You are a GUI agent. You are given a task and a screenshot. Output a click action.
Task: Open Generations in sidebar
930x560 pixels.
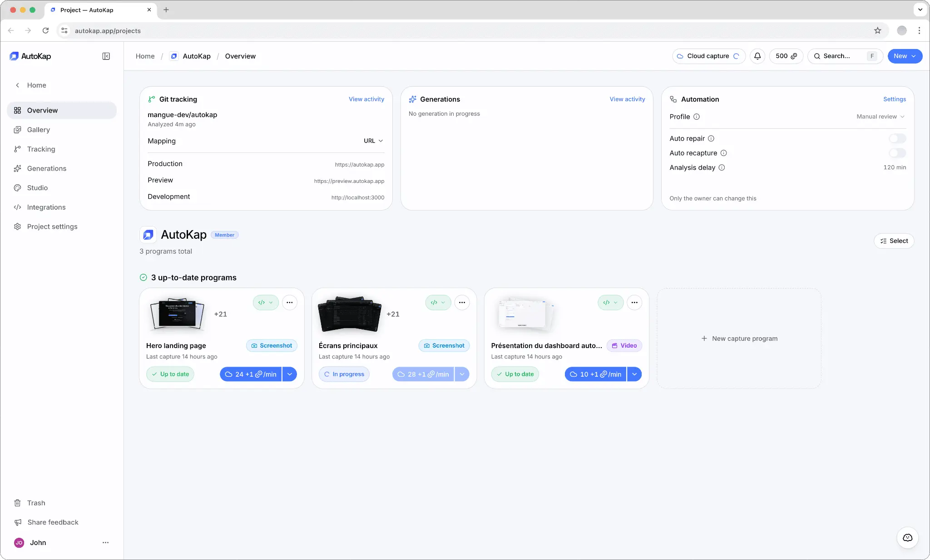62,168
